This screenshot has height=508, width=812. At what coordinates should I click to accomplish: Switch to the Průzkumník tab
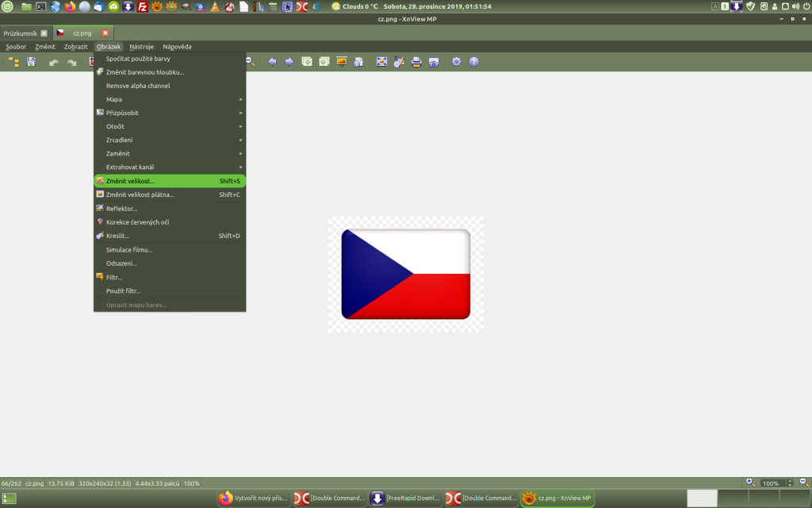click(x=20, y=33)
